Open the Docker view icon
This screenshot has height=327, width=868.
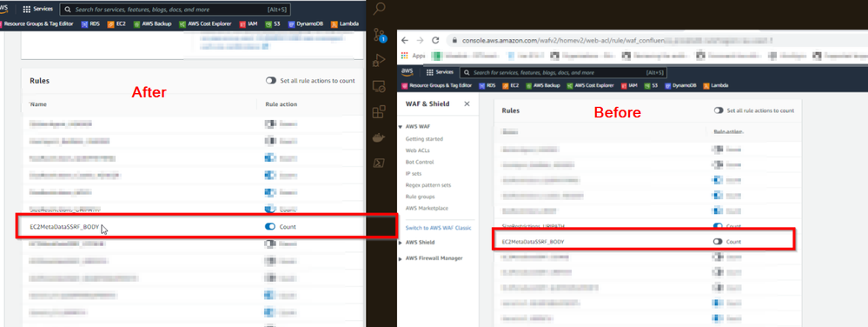380,137
